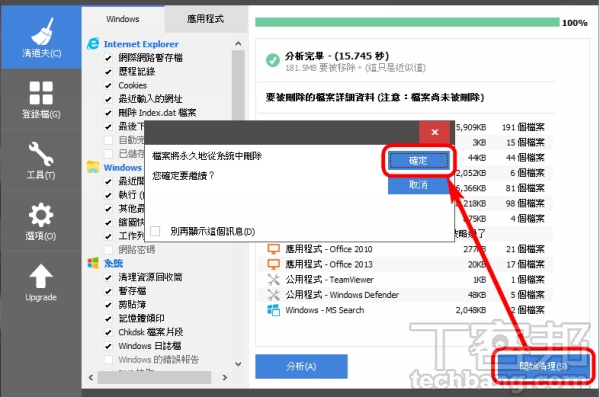
Task: Click the Office 2013 application icon
Action: tap(273, 264)
